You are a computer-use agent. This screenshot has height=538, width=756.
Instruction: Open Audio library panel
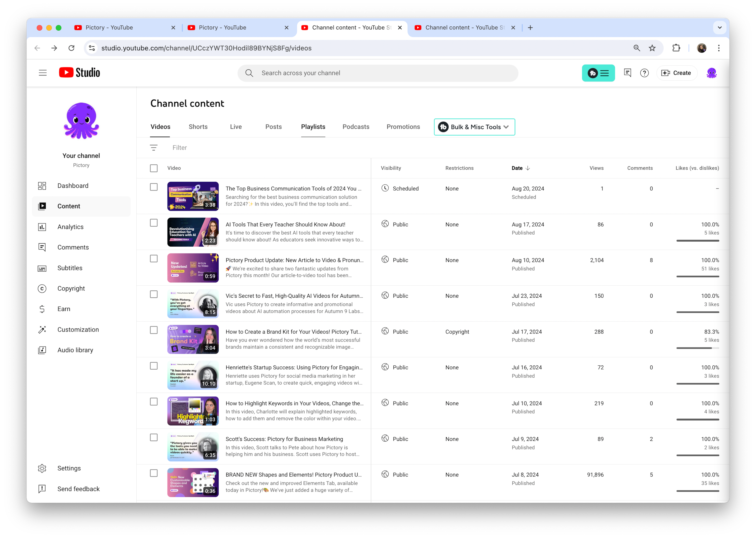tap(75, 350)
